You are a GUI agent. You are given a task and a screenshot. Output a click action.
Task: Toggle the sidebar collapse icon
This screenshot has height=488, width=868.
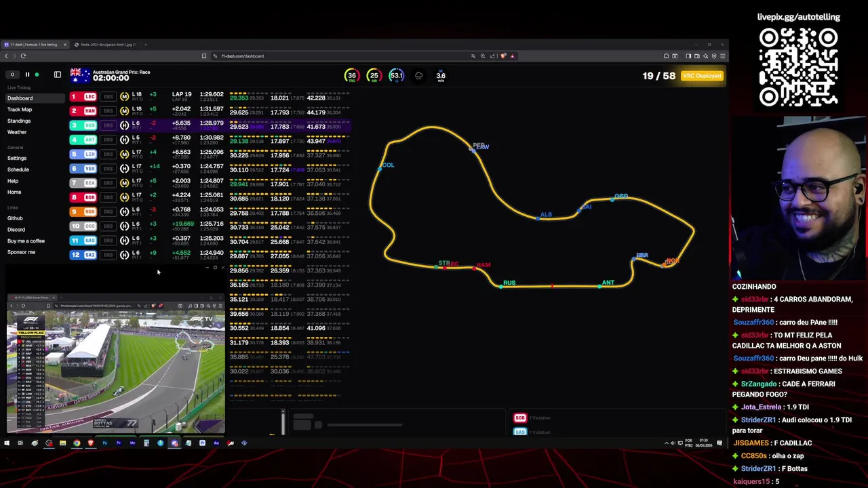click(x=58, y=75)
